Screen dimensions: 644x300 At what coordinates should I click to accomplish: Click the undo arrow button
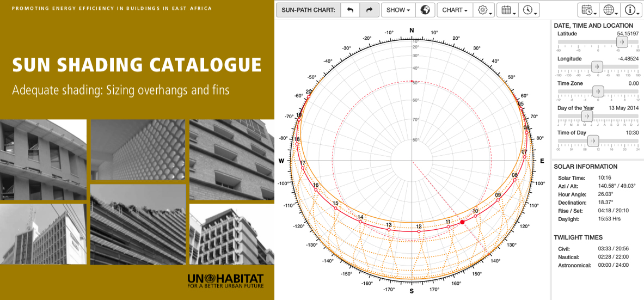point(350,10)
